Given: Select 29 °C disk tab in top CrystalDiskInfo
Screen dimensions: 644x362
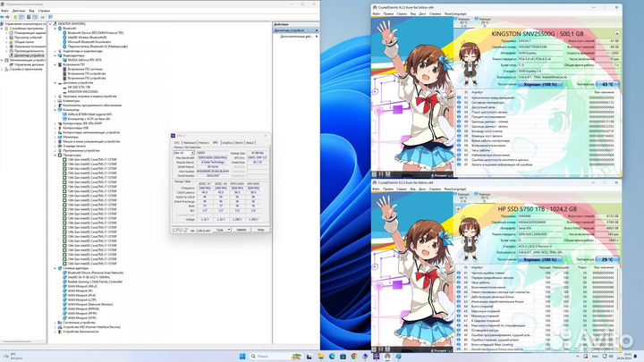Looking at the screenshot, I should click(x=484, y=22).
